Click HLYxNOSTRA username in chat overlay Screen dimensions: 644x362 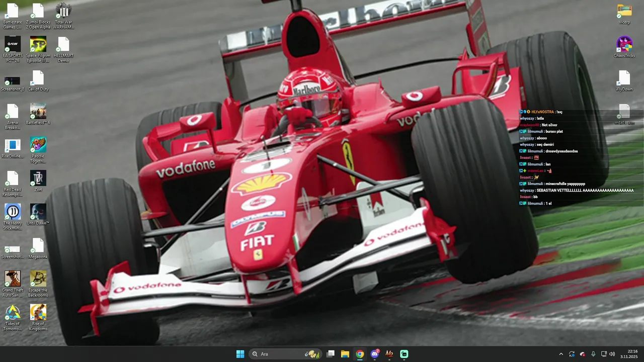(x=542, y=112)
